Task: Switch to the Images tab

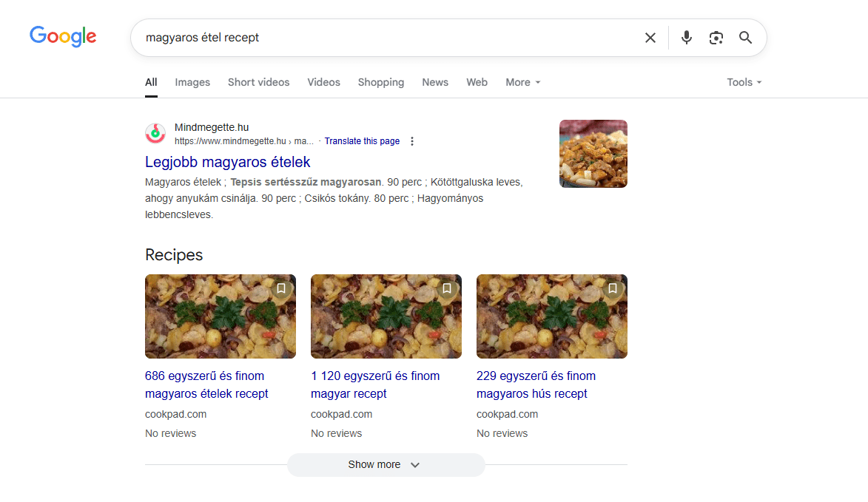Action: coord(192,82)
